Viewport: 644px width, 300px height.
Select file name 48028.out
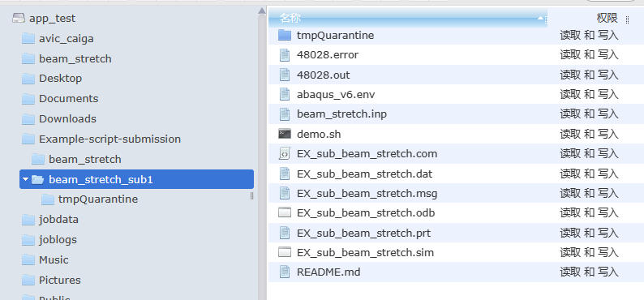[324, 75]
